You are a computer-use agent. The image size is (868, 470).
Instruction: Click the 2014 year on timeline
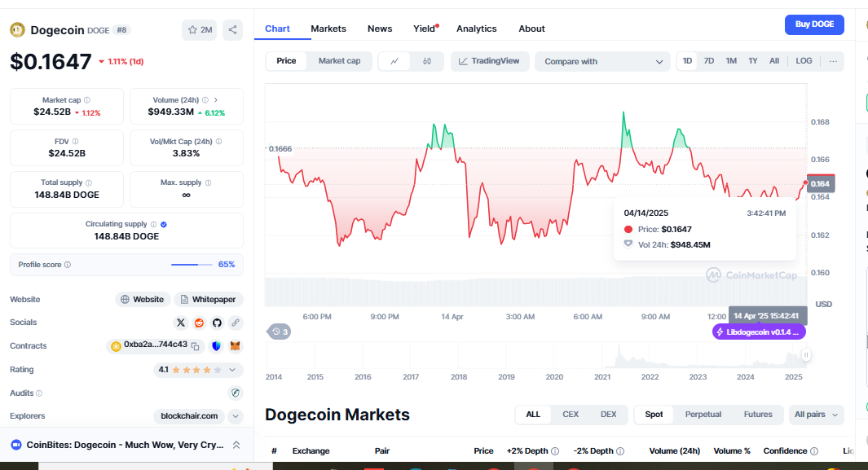pyautogui.click(x=274, y=377)
